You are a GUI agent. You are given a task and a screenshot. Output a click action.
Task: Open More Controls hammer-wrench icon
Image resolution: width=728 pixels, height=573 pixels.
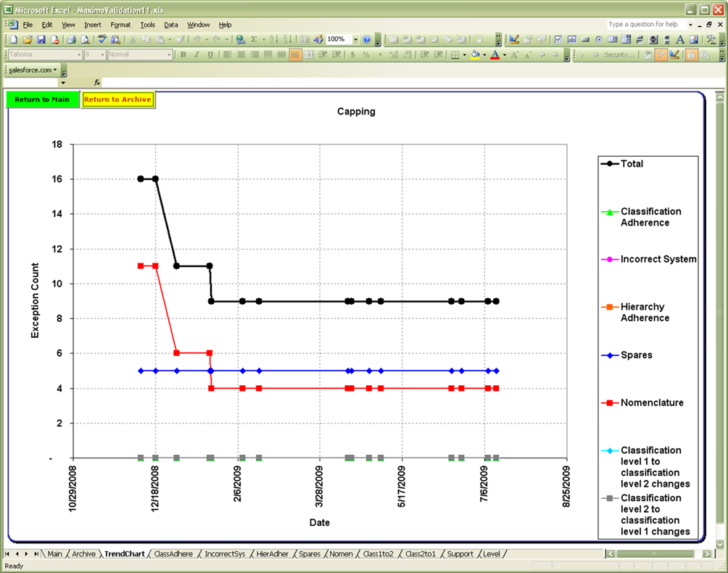[x=711, y=39]
